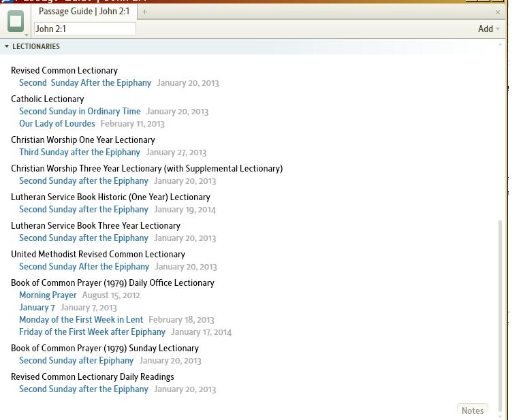Screen dimensions: 521x420
Task: Click the January 19, 2014 date
Action: pos(185,210)
